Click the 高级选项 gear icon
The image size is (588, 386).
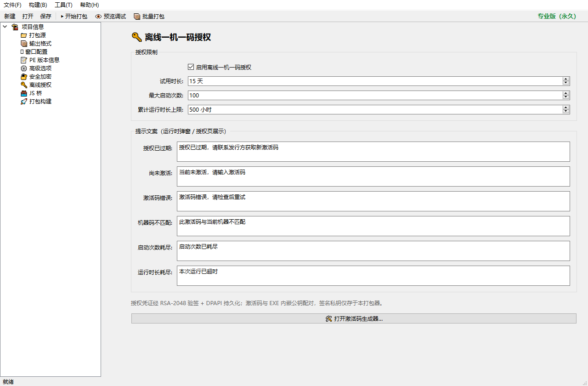click(24, 68)
